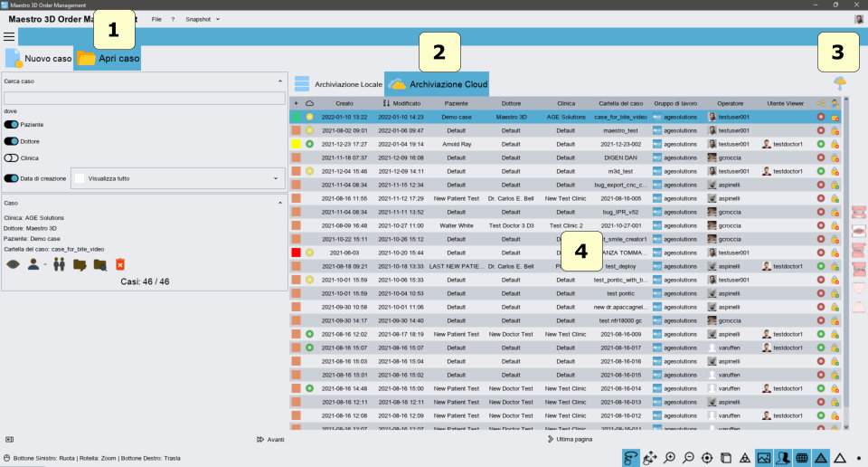Open the File menu
This screenshot has height=467, width=868.
(x=156, y=19)
